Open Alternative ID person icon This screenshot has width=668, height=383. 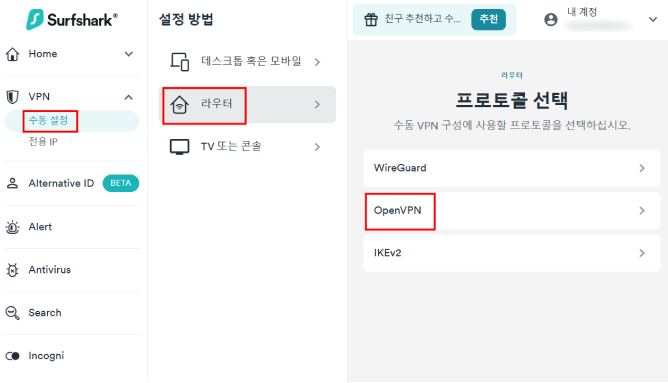pyautogui.click(x=12, y=183)
